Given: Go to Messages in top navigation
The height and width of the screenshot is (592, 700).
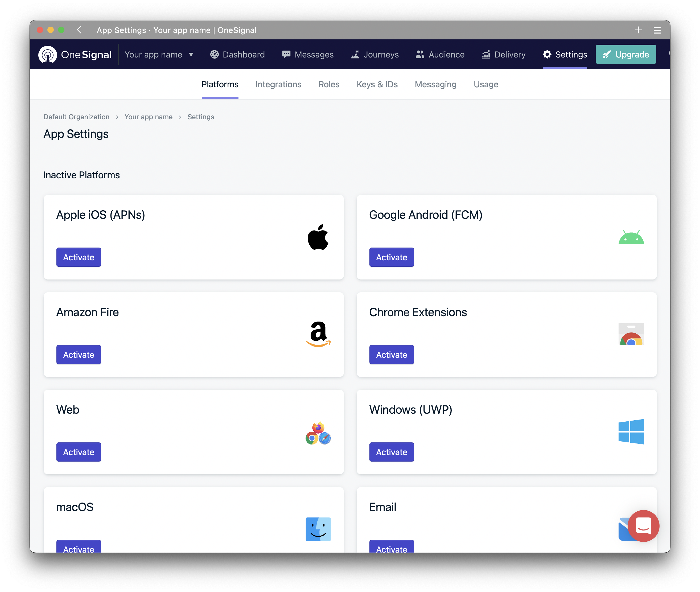Looking at the screenshot, I should [x=308, y=54].
